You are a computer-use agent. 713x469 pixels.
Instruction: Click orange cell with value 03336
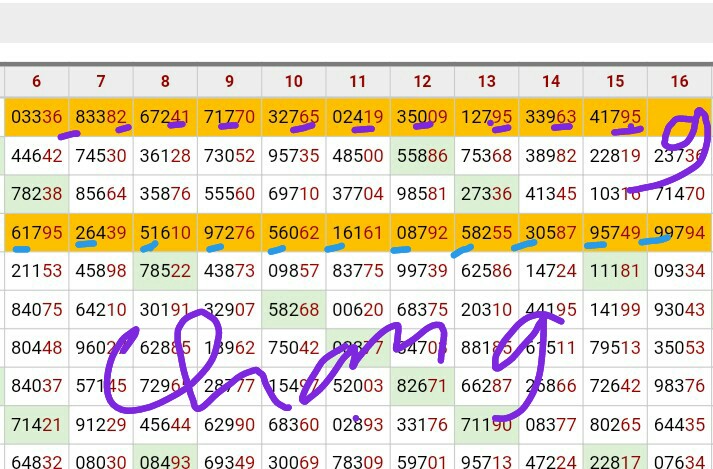pos(37,118)
